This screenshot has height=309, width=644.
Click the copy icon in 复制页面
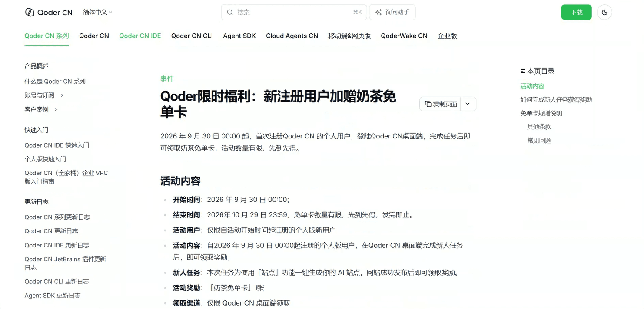428,104
